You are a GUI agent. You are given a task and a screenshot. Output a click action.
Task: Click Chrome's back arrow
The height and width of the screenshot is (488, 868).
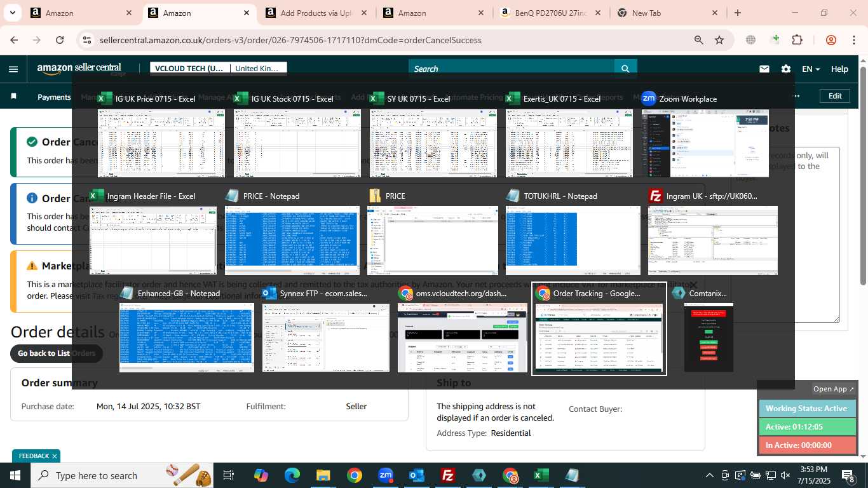[14, 40]
